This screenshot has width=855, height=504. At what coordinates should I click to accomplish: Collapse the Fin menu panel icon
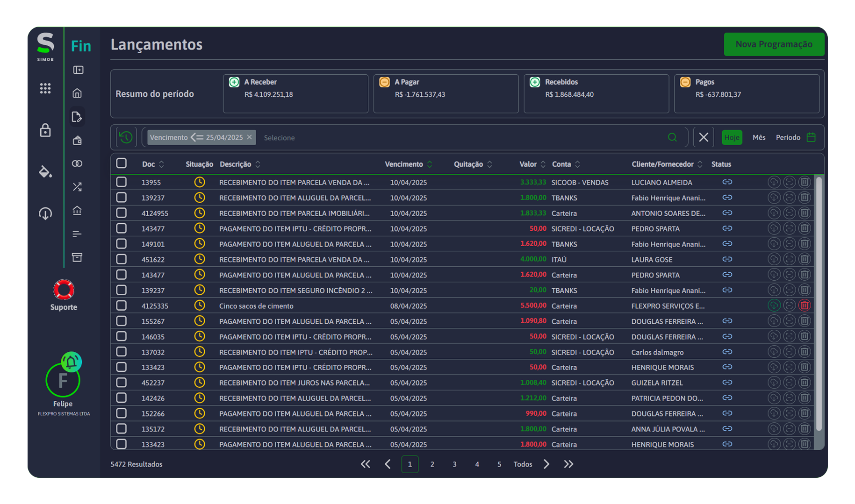pyautogui.click(x=78, y=70)
